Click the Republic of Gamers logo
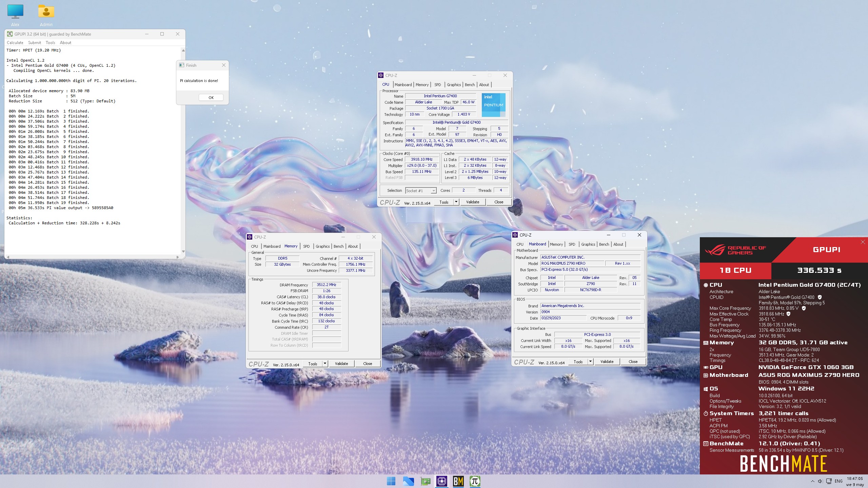Viewport: 868px width, 488px height. pos(735,250)
